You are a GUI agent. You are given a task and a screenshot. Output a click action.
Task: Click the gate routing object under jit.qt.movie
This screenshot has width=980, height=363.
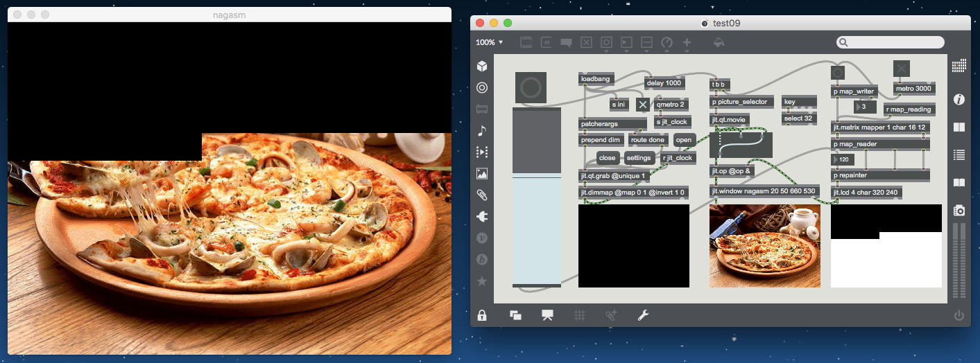pos(741,145)
